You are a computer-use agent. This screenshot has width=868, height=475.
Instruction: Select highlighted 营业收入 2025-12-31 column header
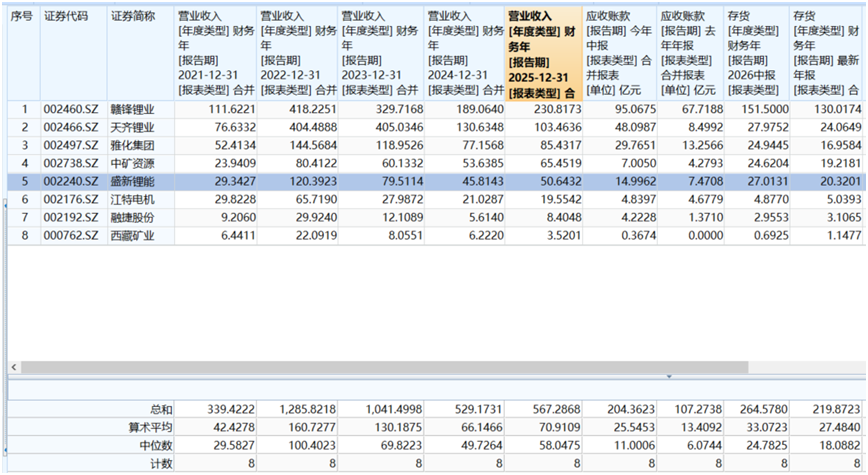click(x=544, y=54)
